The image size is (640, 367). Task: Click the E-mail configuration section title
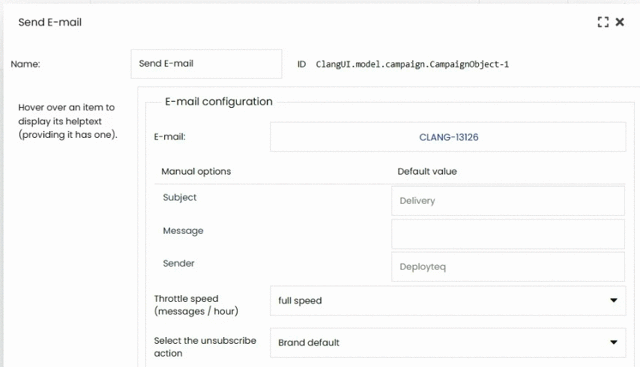pyautogui.click(x=218, y=101)
